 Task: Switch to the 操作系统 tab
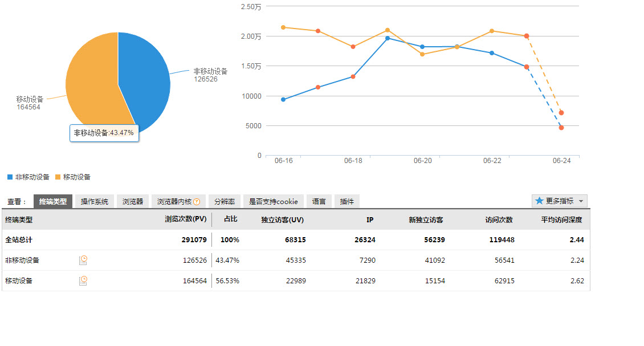tap(94, 202)
